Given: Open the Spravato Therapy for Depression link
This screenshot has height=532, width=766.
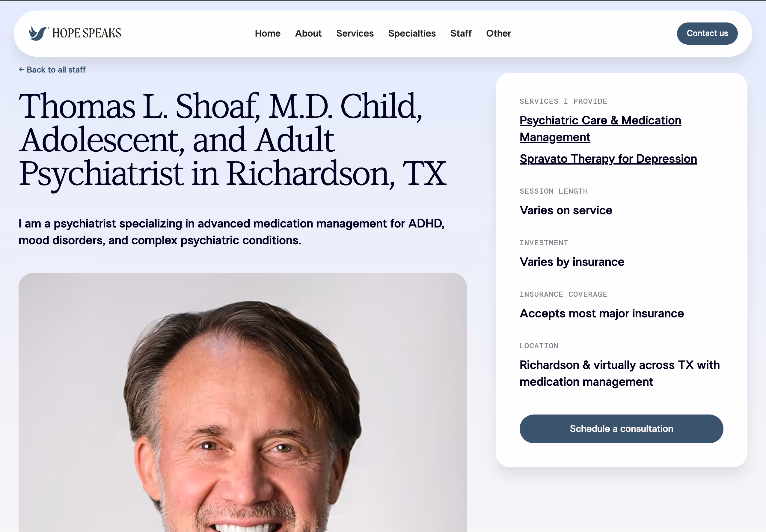Looking at the screenshot, I should point(608,159).
